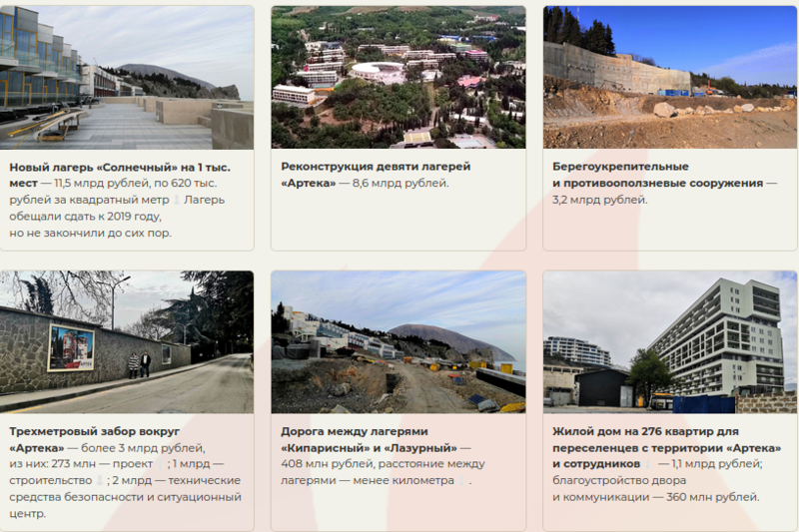Click the line «средства безопасности и ситуационный»
This screenshot has width=799, height=532.
click(125, 497)
